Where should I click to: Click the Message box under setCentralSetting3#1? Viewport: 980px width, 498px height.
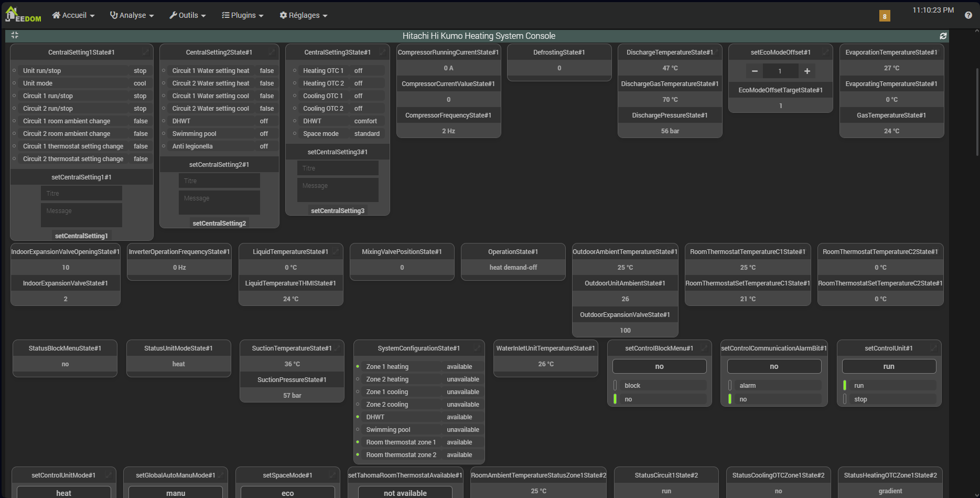pyautogui.click(x=338, y=189)
